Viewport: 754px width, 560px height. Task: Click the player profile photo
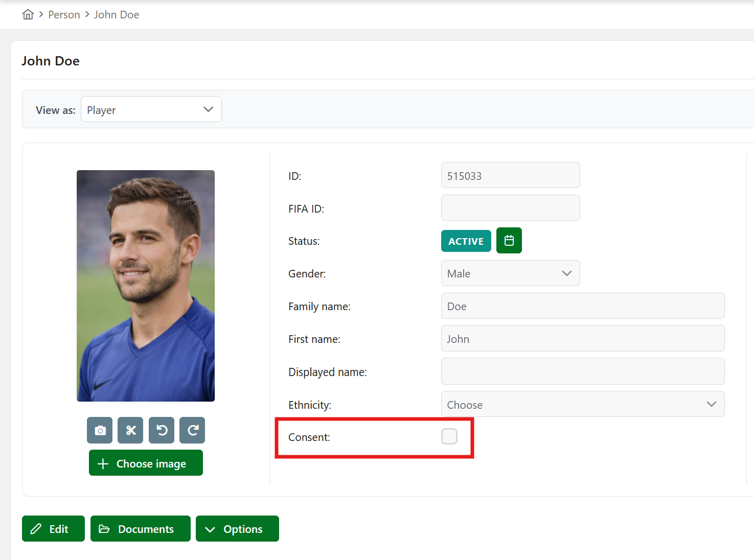pyautogui.click(x=146, y=286)
